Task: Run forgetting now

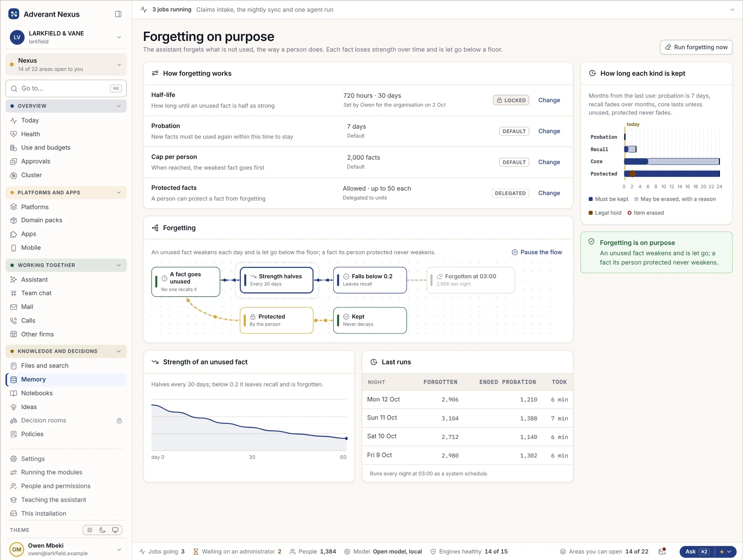Action: click(696, 47)
